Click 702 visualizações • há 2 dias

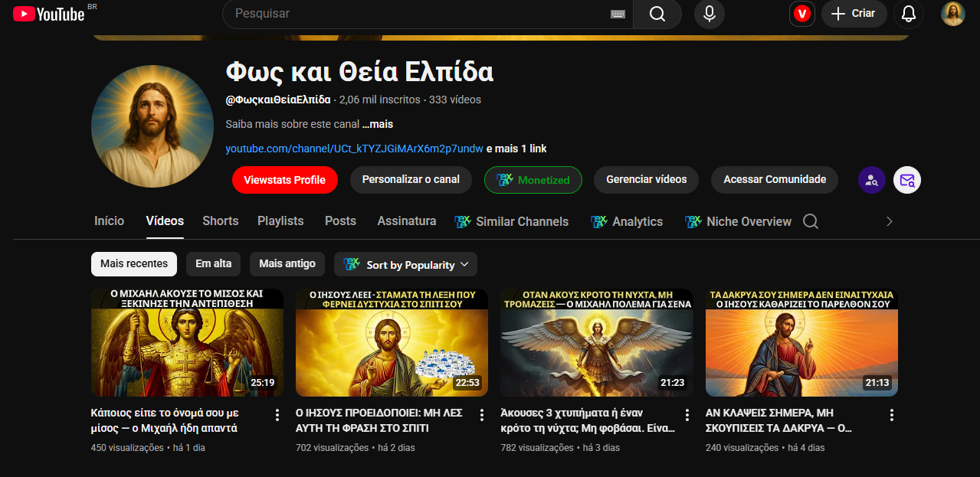tap(356, 448)
